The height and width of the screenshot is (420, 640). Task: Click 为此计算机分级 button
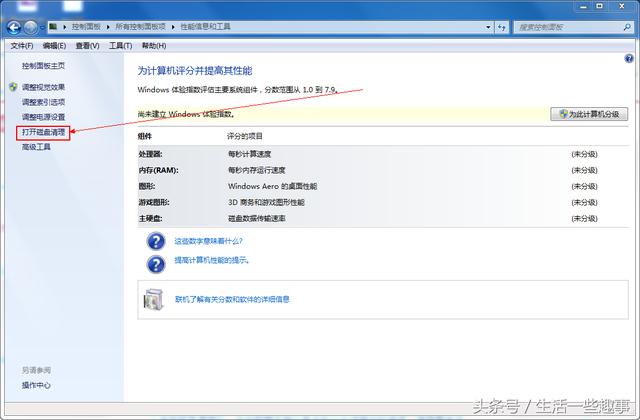pyautogui.click(x=589, y=114)
